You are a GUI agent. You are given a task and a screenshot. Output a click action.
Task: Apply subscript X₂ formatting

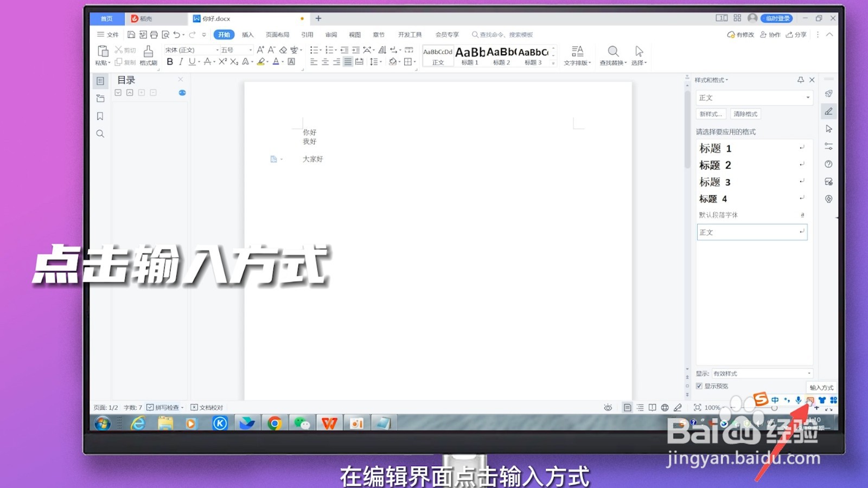[x=234, y=62]
